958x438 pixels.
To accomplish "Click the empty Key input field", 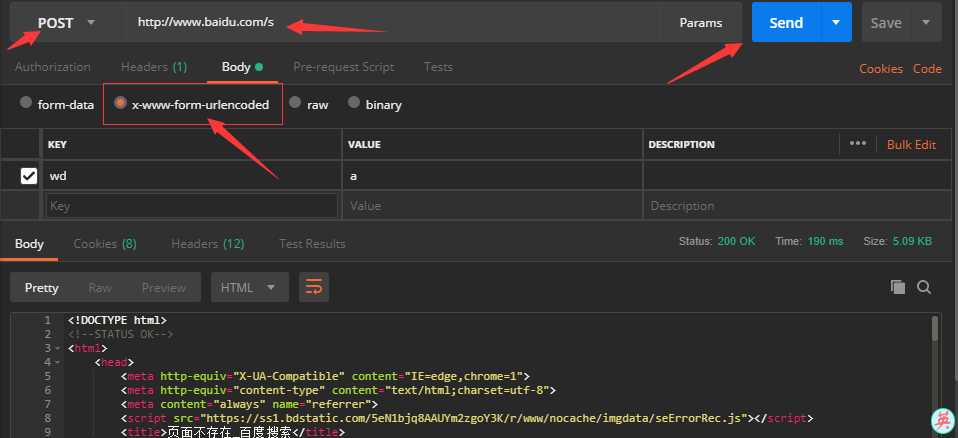I will 192,206.
